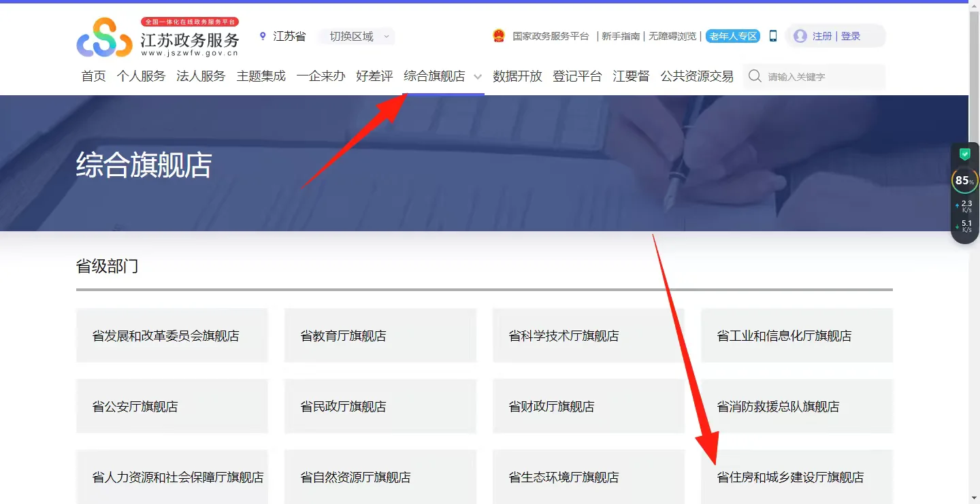Open the mobile app via the phone icon
The height and width of the screenshot is (504, 980).
[772, 36]
